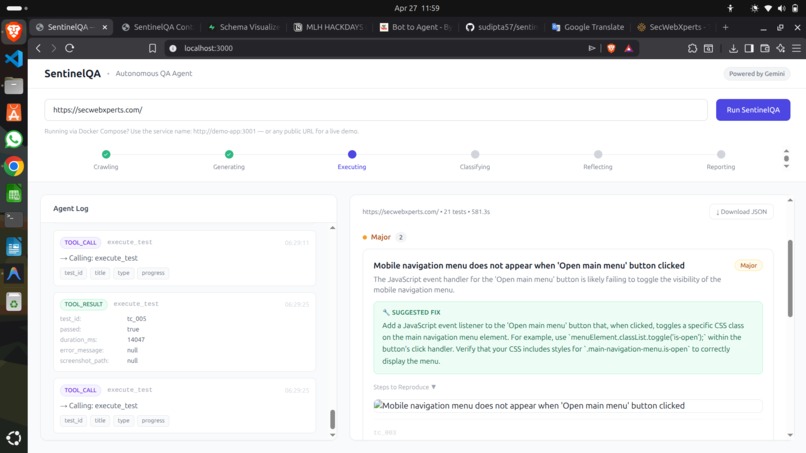Click Agent Log scrollbar up arrow

click(333, 227)
